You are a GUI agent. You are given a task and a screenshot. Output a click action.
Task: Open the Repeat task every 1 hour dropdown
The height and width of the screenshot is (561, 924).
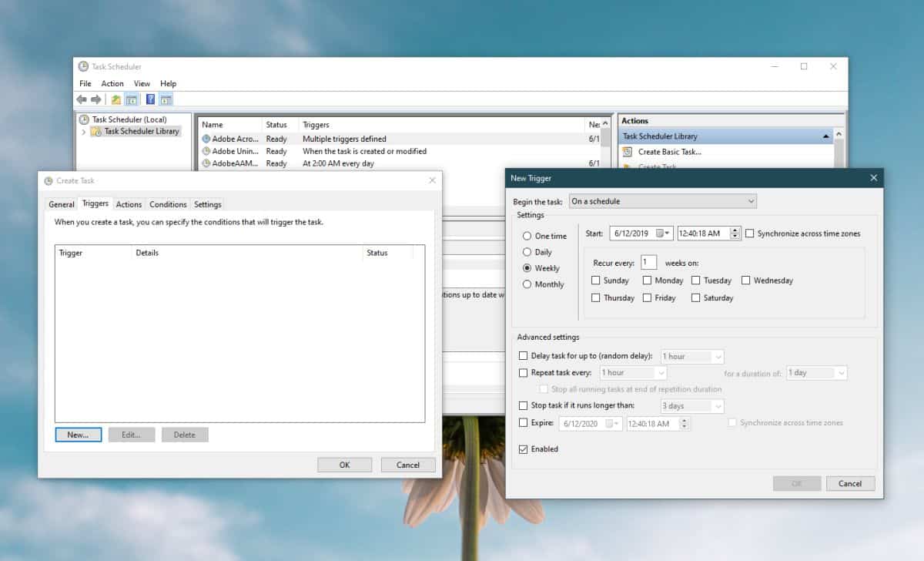pos(632,373)
